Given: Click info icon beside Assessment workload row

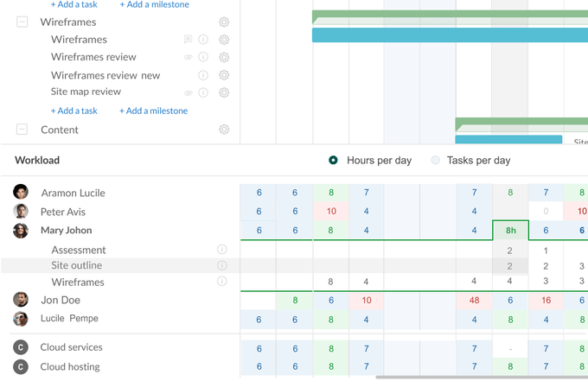Looking at the screenshot, I should [x=222, y=250].
